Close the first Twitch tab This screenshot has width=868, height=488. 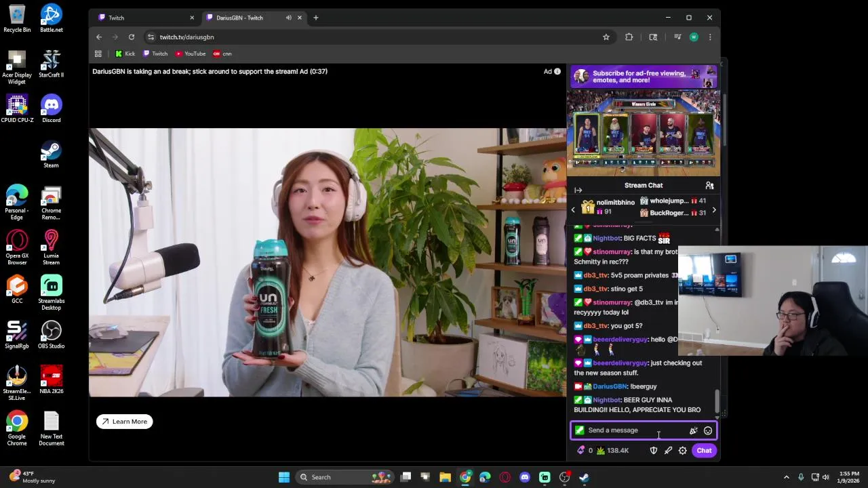point(192,18)
